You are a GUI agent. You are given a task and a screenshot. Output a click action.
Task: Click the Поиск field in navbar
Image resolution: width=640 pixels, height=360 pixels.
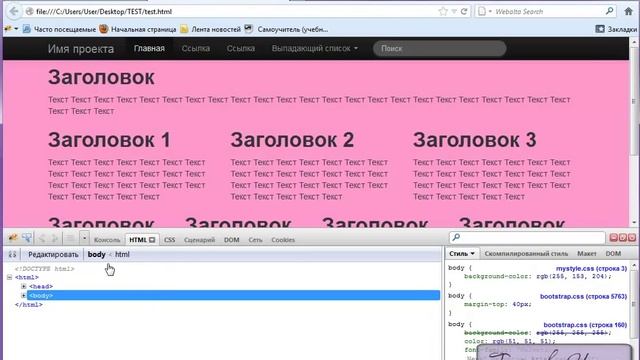tap(440, 49)
